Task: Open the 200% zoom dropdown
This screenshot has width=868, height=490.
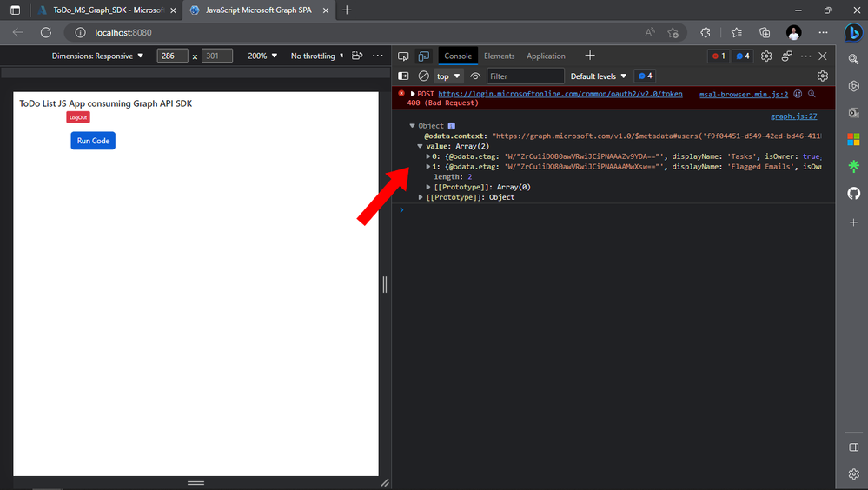Action: [262, 56]
